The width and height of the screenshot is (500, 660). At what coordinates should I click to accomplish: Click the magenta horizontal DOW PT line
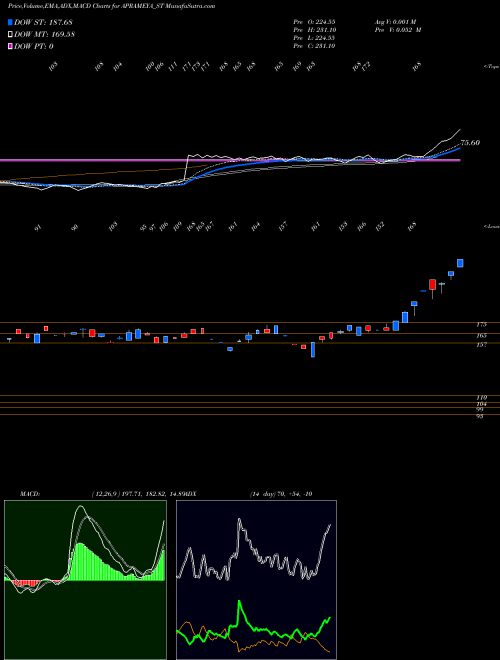pos(230,160)
